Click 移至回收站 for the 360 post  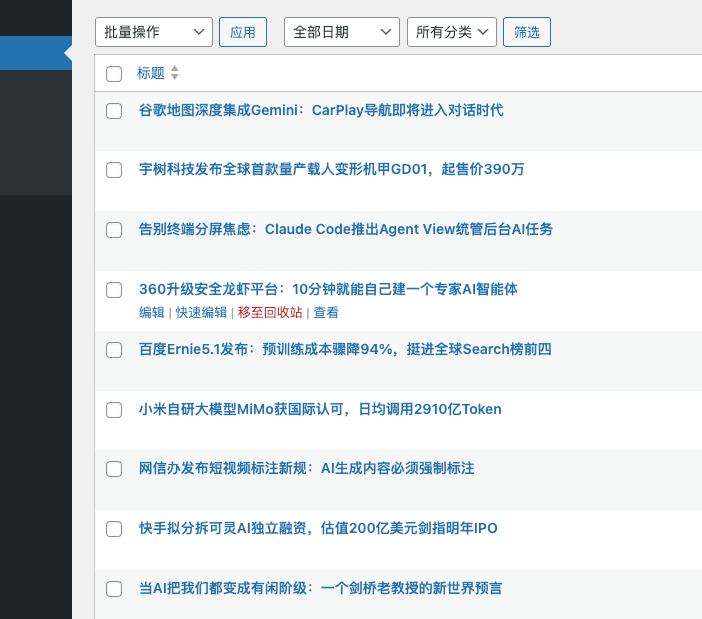pos(270,312)
